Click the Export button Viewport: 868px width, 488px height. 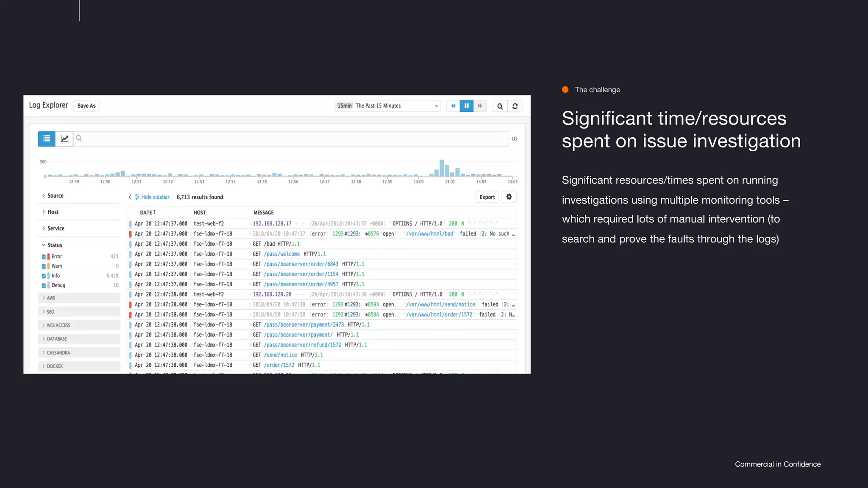(x=487, y=197)
